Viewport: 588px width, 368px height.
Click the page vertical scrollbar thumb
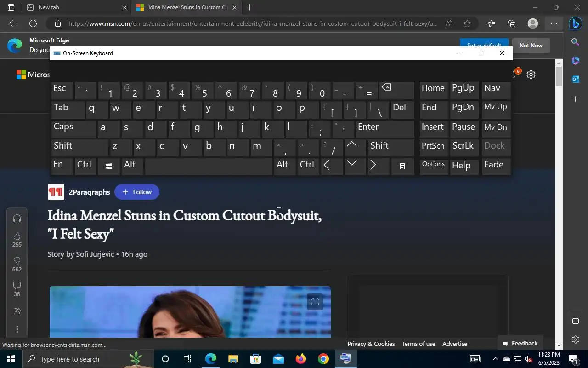[559, 76]
